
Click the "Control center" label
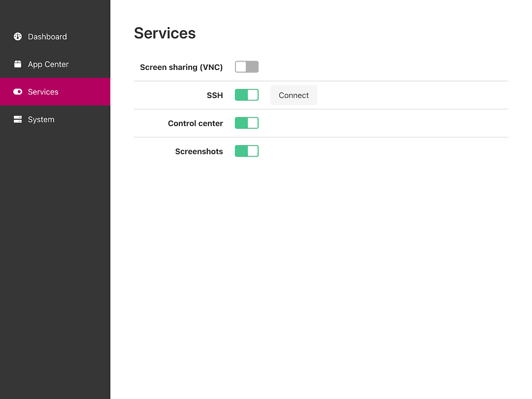[x=196, y=123]
